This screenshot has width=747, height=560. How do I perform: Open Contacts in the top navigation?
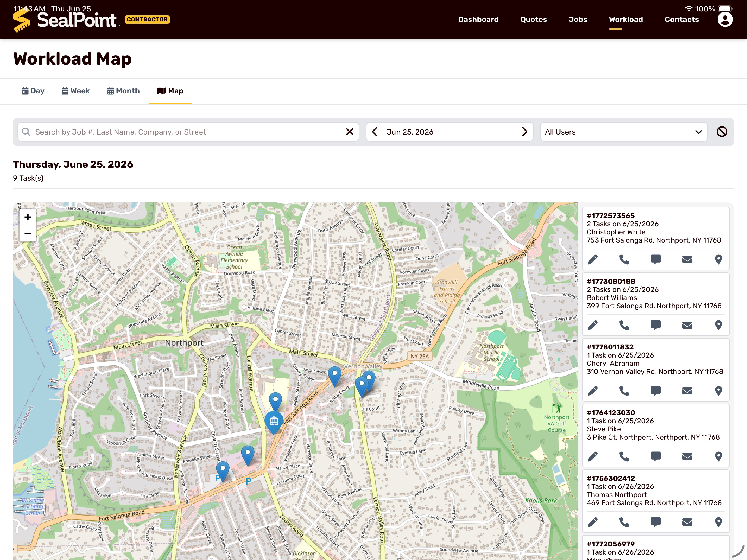pyautogui.click(x=682, y=19)
